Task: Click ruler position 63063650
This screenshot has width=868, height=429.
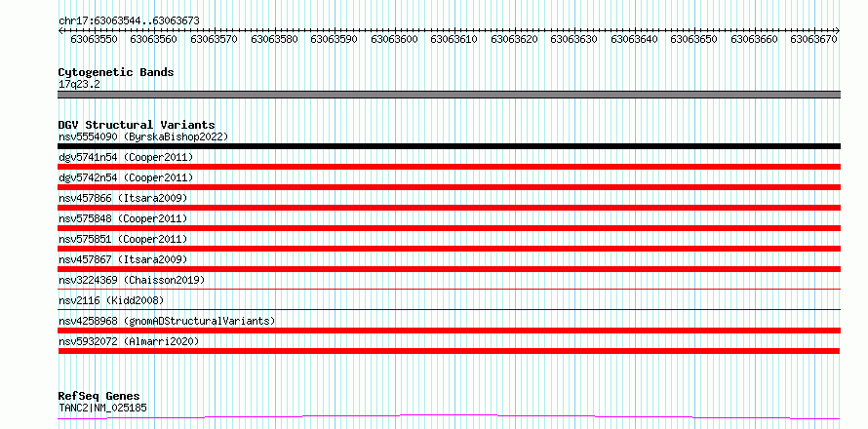Action: (694, 39)
